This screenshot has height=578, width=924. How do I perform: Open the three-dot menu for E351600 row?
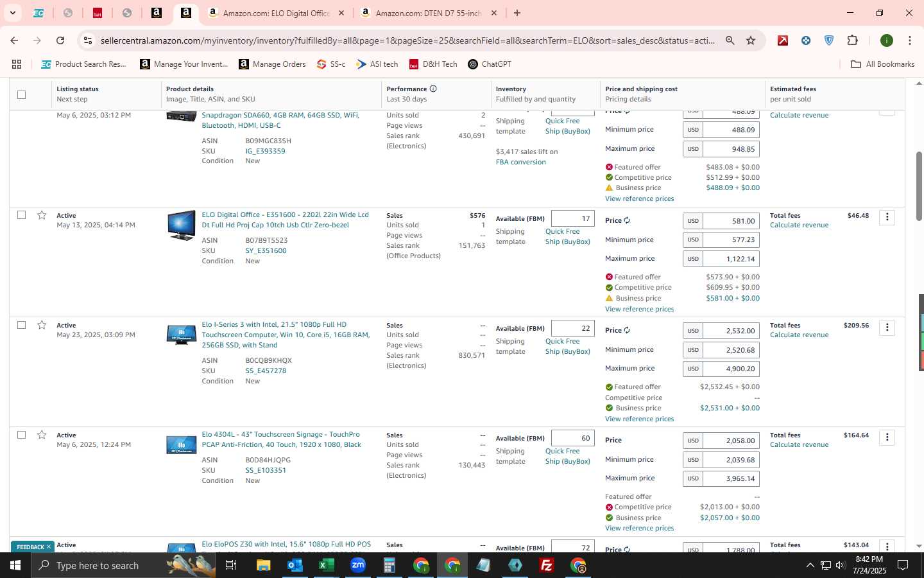[887, 217]
